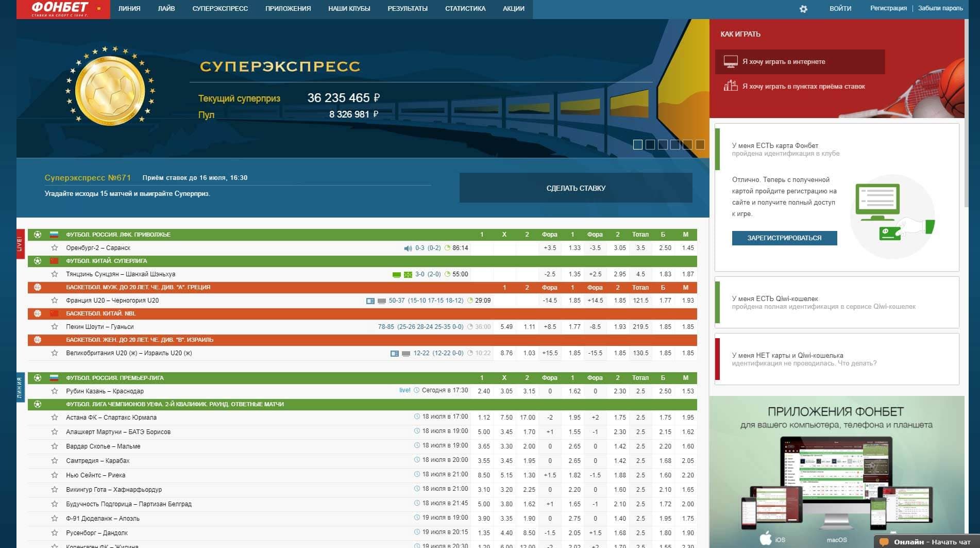The image size is (980, 548).
Task: Collapse the Баскетбол. Китай. NBL section
Action: click(362, 313)
